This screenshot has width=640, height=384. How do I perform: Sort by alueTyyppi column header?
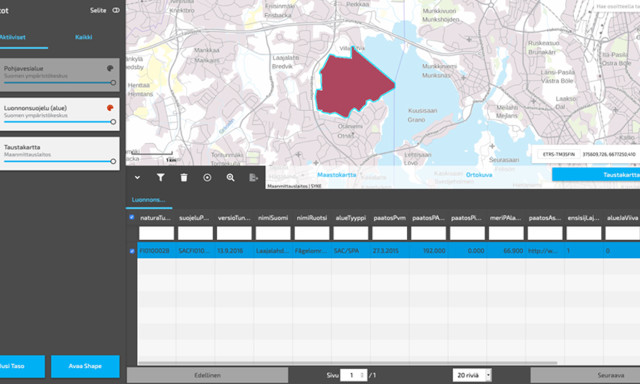pos(351,218)
